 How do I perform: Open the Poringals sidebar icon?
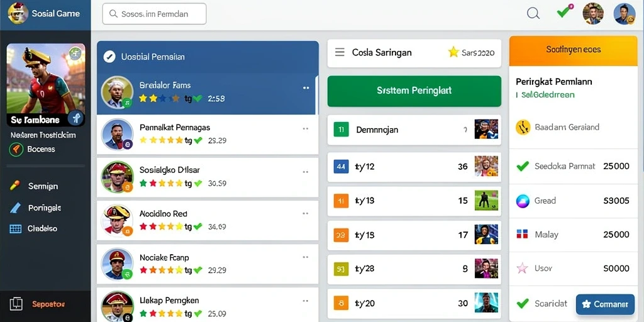[15, 208]
